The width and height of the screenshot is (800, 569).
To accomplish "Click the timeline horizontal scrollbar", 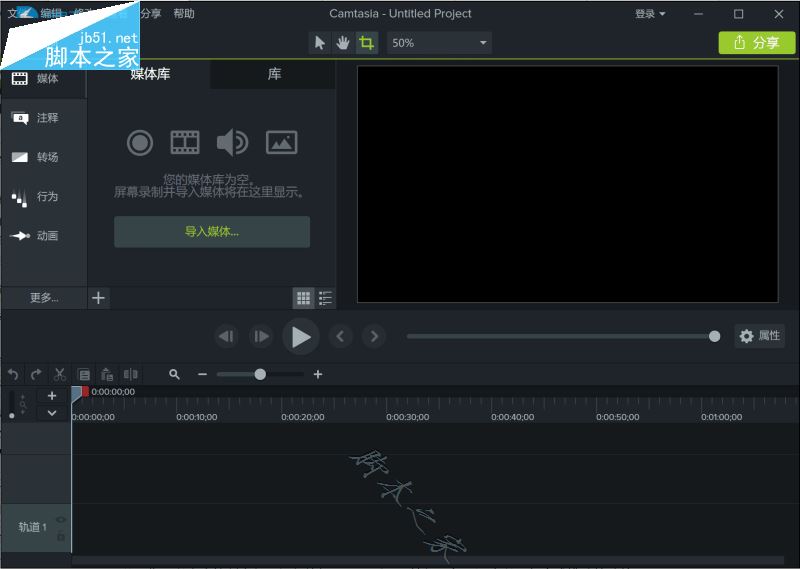I will click(x=428, y=560).
